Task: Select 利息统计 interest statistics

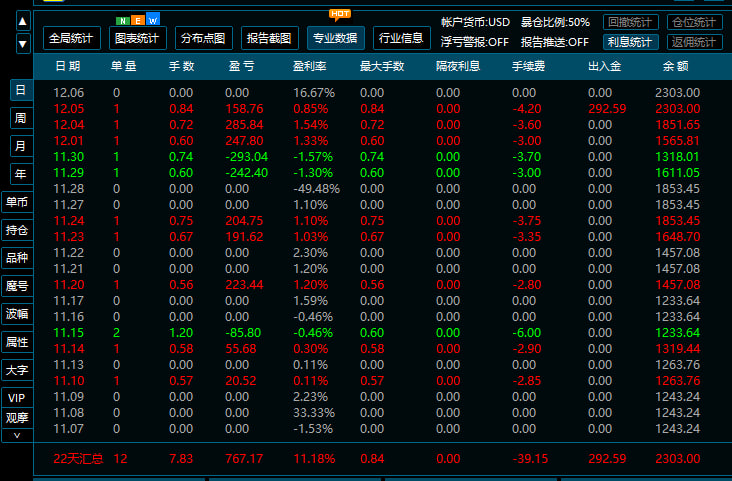Action: click(630, 42)
